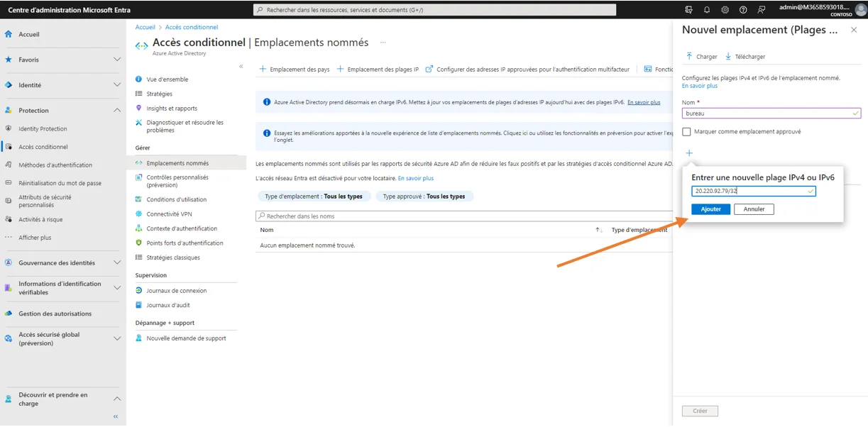
Task: Click the Charger upload icon
Action: pos(689,57)
